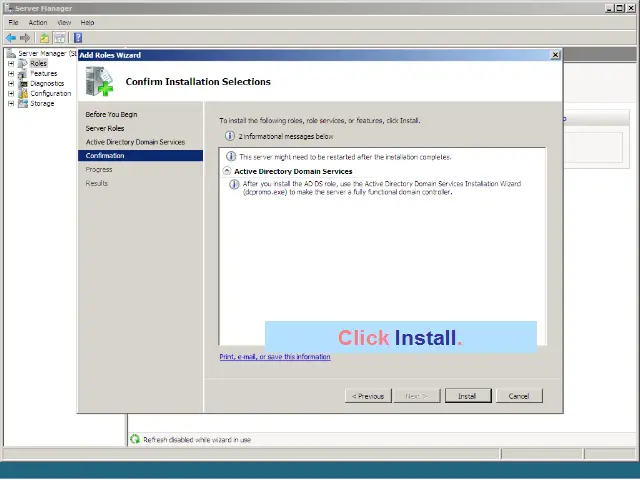Click the refresh icon in status area

click(135, 439)
